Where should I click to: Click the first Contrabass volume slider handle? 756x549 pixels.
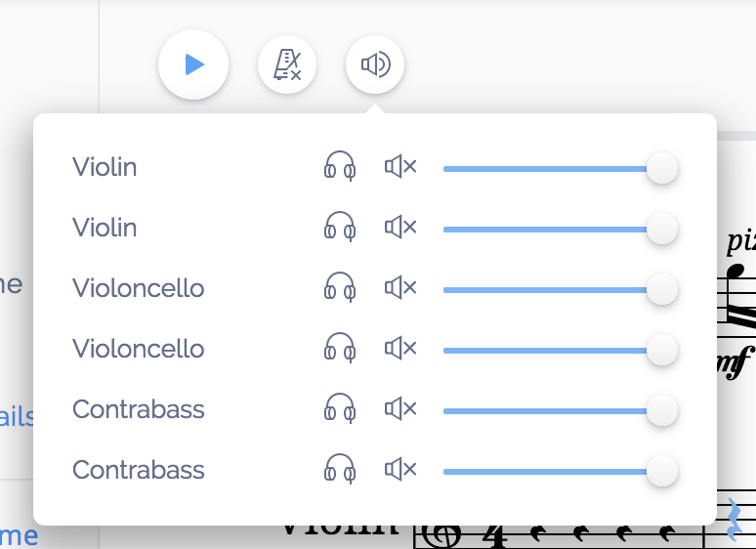pos(662,410)
